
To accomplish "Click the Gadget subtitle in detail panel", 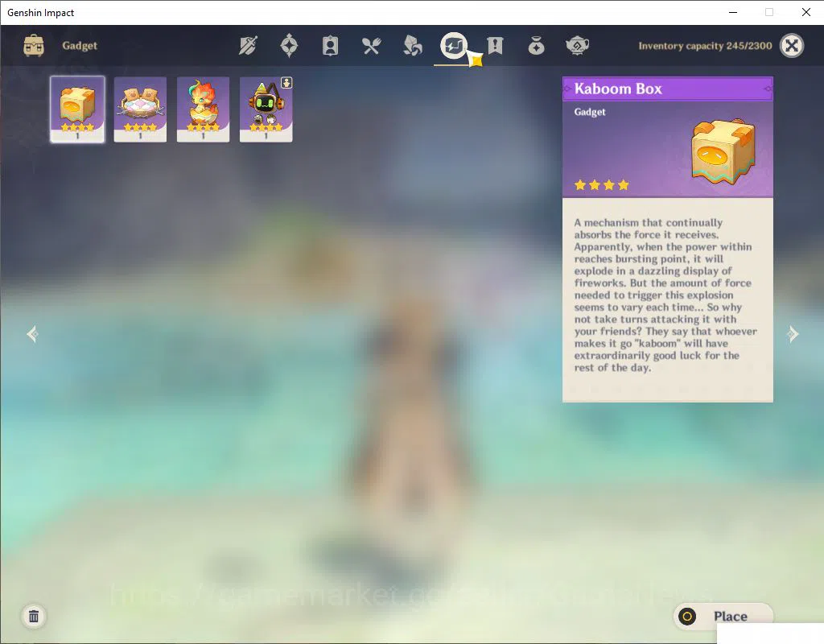I will [x=590, y=112].
